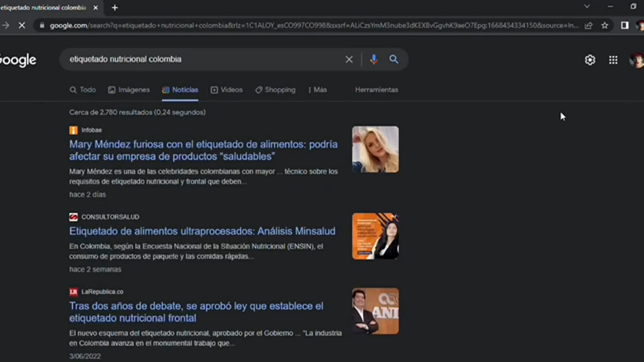
Task: Clear the search box with X icon
Action: point(349,59)
